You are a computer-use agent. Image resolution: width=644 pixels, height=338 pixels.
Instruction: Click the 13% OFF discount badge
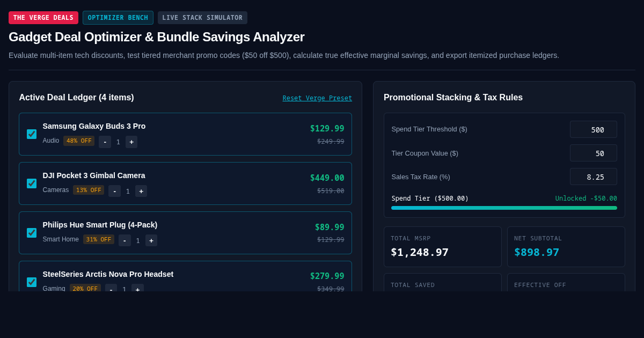point(89,190)
